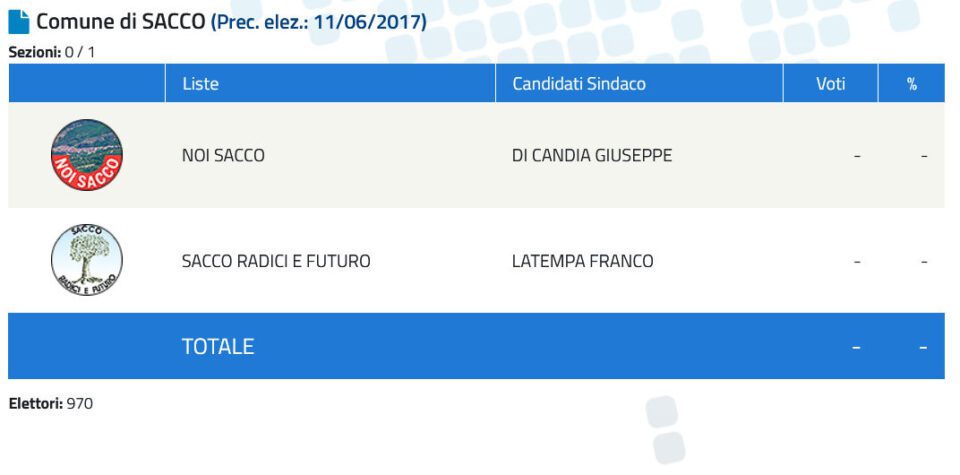Click the Candidati Sindaco column header

[x=579, y=83]
